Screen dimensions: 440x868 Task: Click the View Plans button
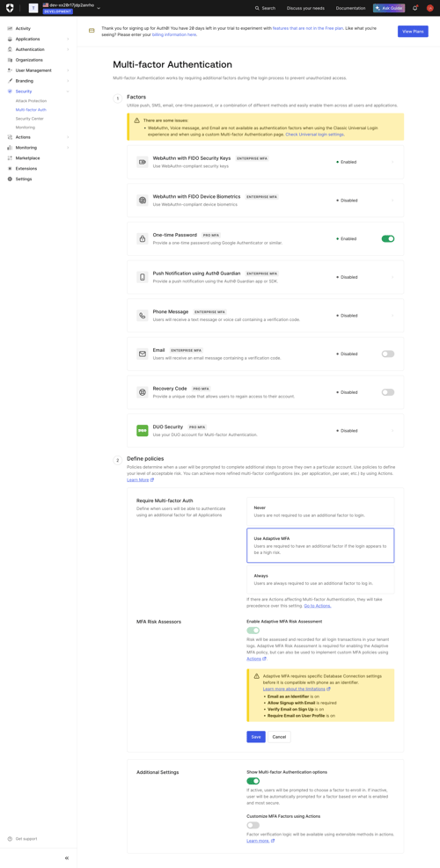tap(413, 32)
